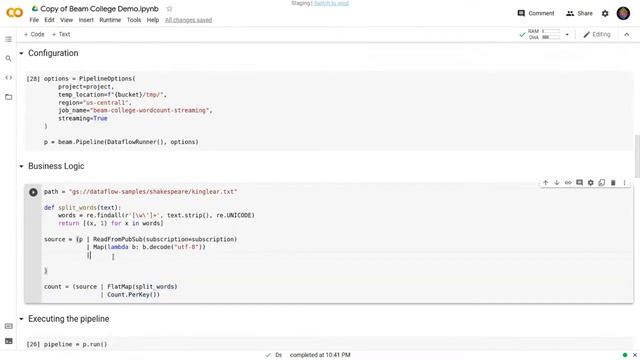The width and height of the screenshot is (640, 360).
Task: Open the table of contents sidebar
Action: click(x=9, y=39)
